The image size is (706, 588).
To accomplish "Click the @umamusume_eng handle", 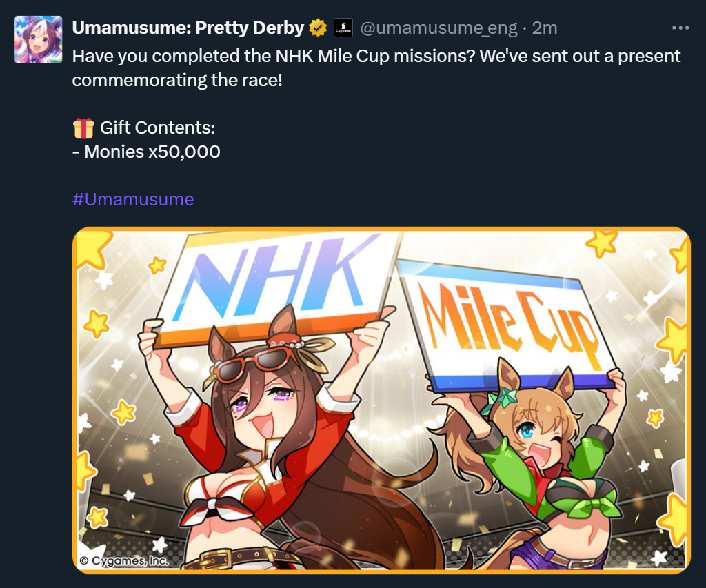I will [438, 28].
